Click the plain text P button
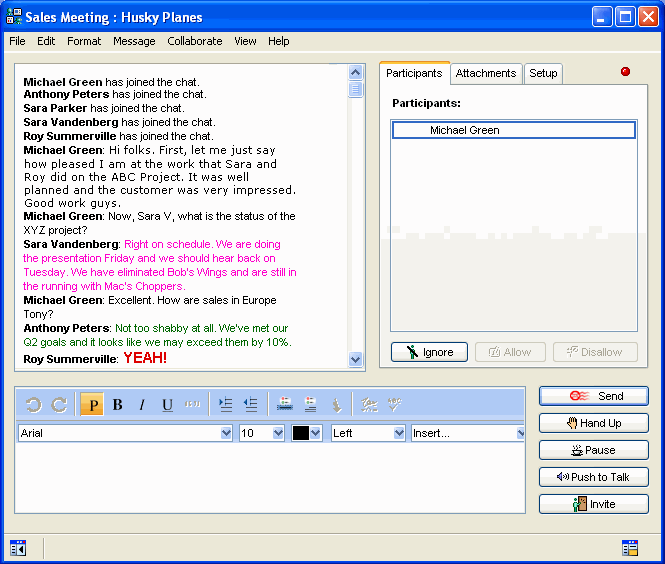Image resolution: width=665 pixels, height=564 pixels. click(92, 405)
